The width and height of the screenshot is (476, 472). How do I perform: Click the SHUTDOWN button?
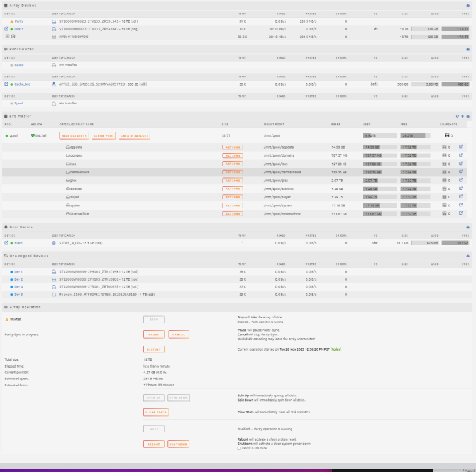click(x=178, y=444)
